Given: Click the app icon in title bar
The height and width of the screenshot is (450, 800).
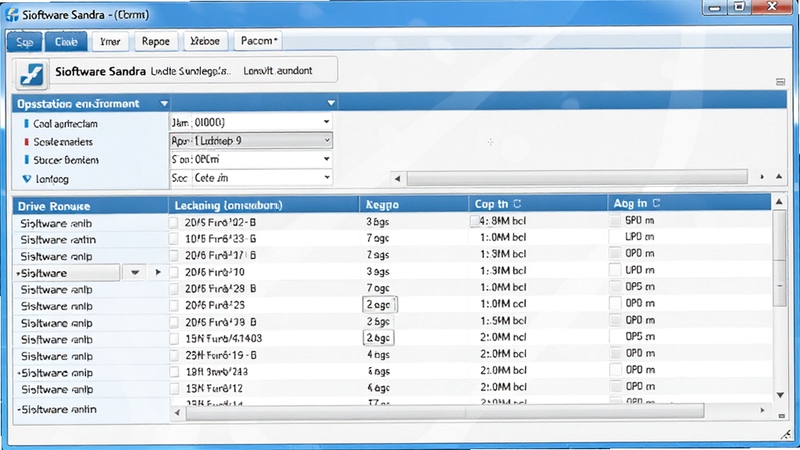Looking at the screenshot, I should tap(12, 14).
